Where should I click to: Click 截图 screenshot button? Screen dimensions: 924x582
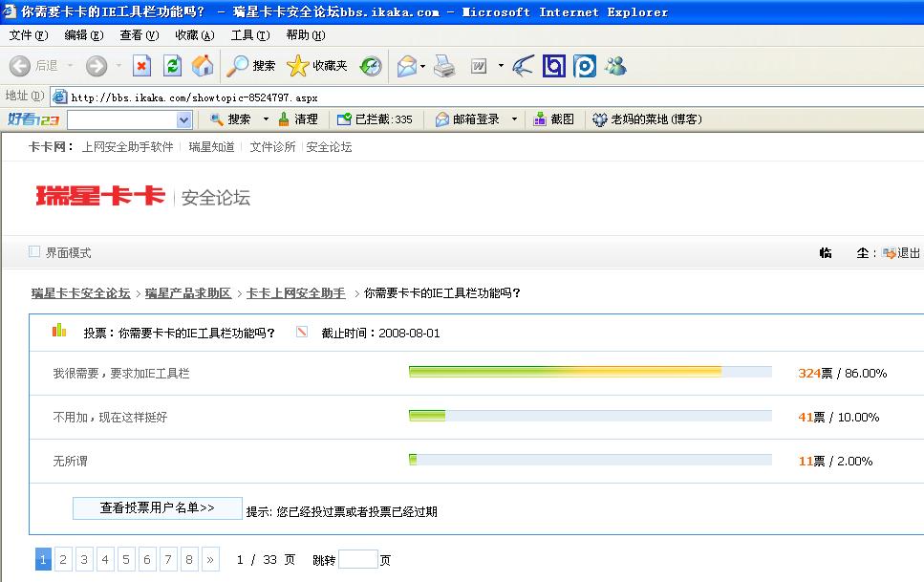click(553, 119)
